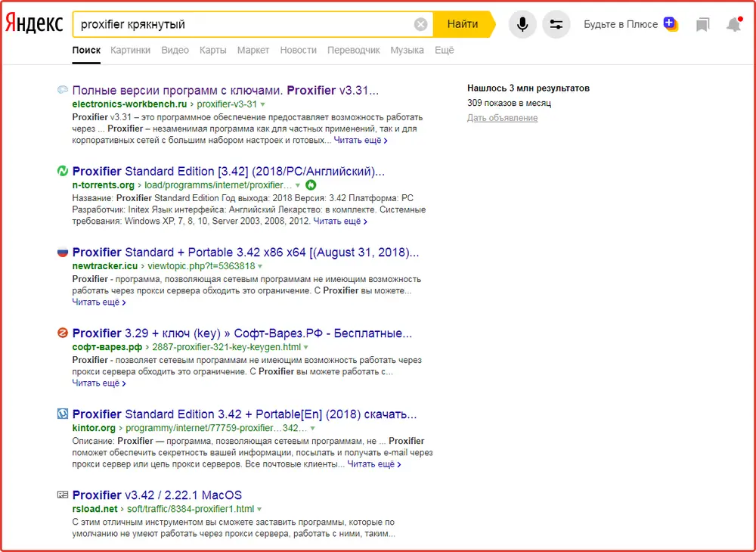Click the Yandex logo
This screenshot has height=552, width=756.
(35, 24)
